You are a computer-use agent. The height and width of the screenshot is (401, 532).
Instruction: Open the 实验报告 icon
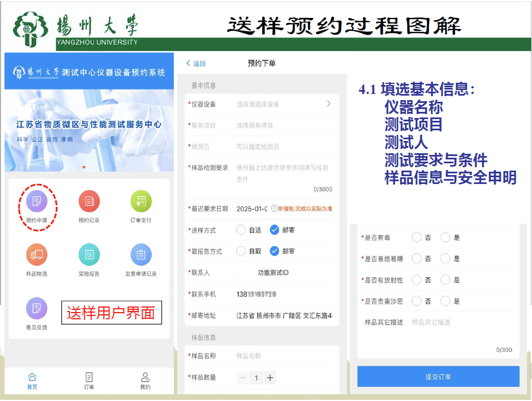pyautogui.click(x=89, y=256)
